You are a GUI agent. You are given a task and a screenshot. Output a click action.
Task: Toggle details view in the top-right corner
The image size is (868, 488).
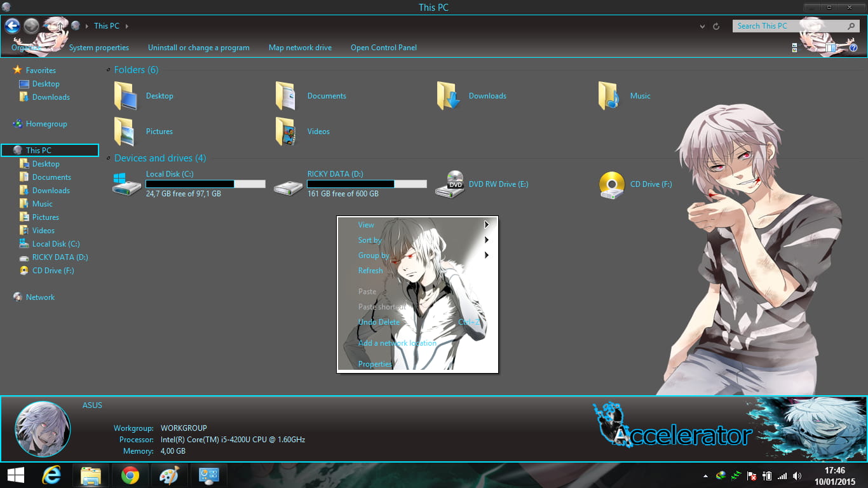click(x=794, y=47)
